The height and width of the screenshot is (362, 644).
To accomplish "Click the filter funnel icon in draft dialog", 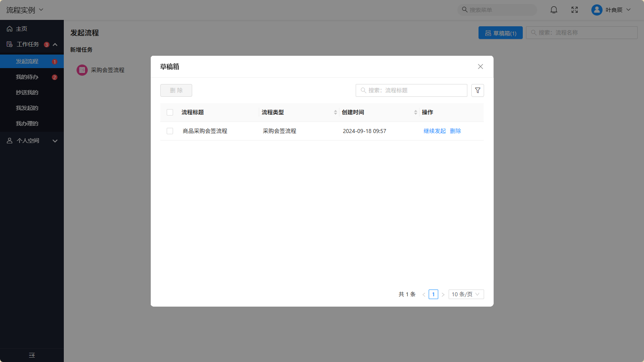I will pos(477,90).
